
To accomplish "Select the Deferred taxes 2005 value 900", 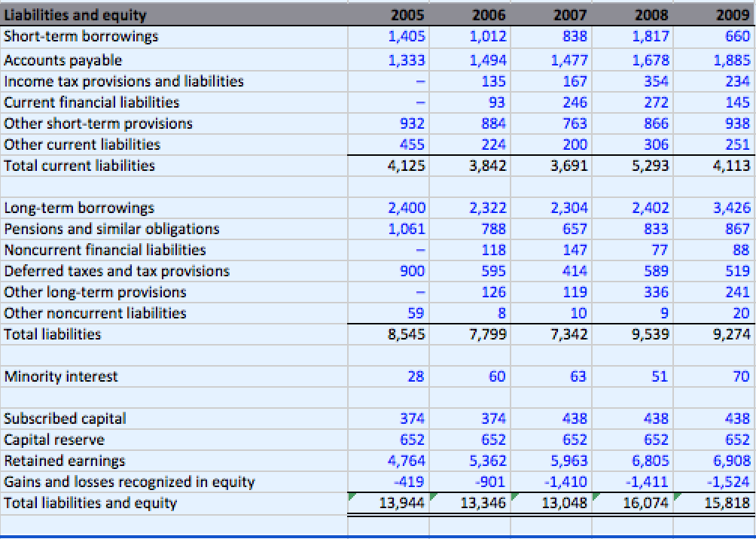I will point(413,271).
